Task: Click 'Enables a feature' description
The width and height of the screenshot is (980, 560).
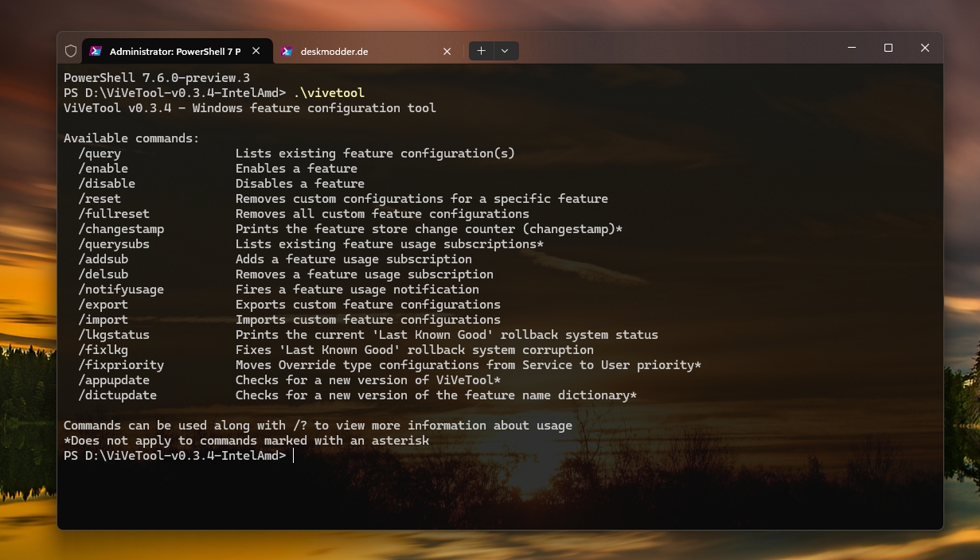Action: [296, 169]
